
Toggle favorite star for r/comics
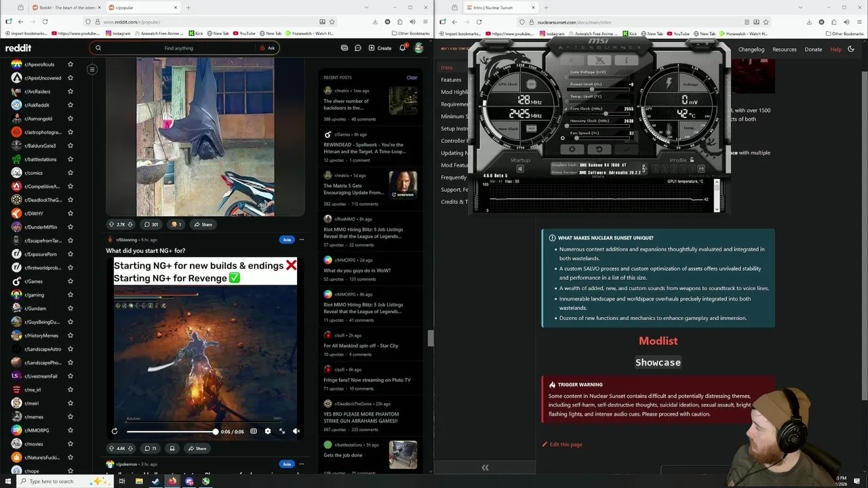(71, 173)
